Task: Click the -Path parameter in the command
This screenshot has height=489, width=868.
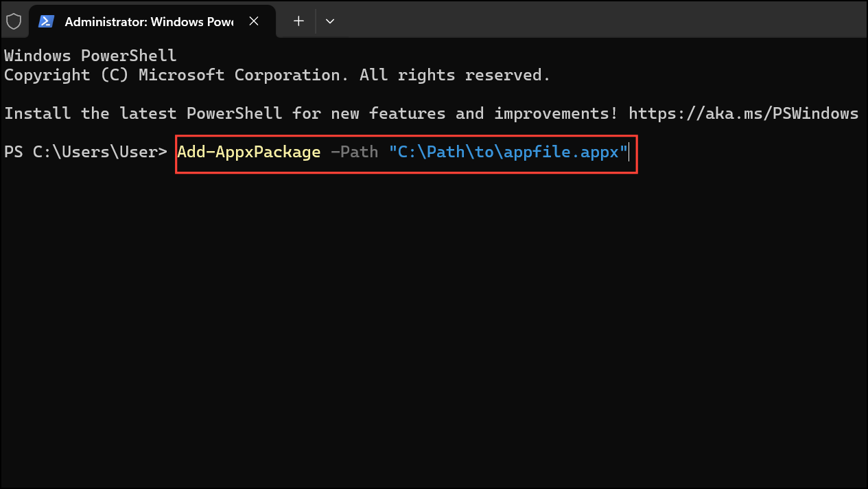Action: (x=354, y=152)
